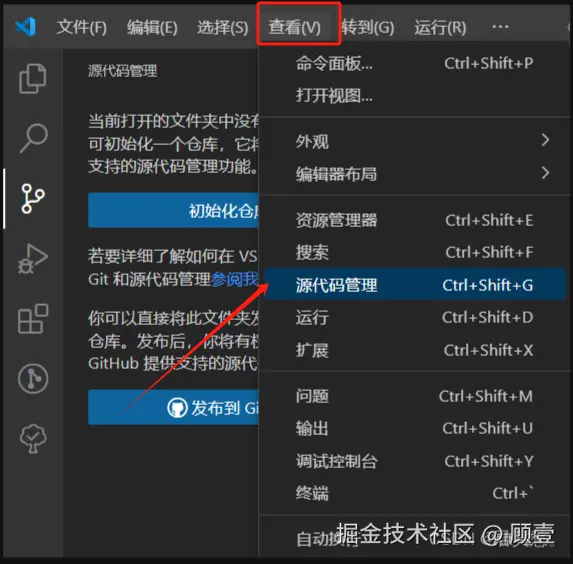Open the Run and Debug icon

[x=33, y=258]
